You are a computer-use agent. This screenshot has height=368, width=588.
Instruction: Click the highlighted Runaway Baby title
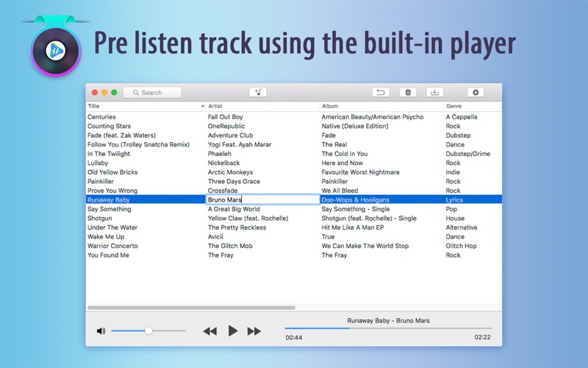click(108, 199)
